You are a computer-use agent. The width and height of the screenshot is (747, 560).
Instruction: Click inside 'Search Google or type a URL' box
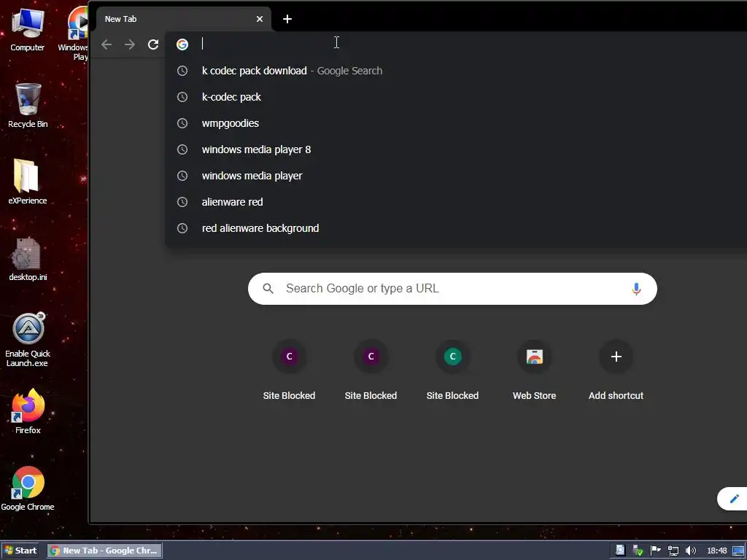[x=452, y=289]
